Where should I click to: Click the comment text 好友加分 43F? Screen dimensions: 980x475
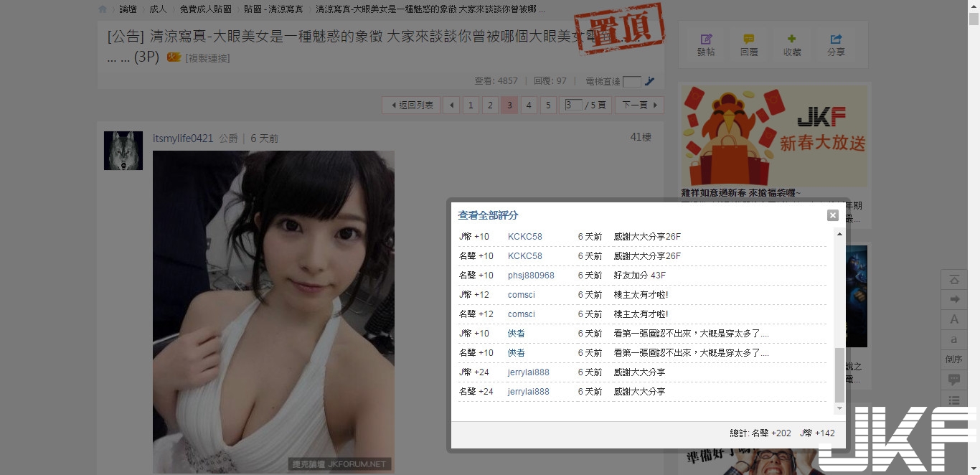click(640, 276)
